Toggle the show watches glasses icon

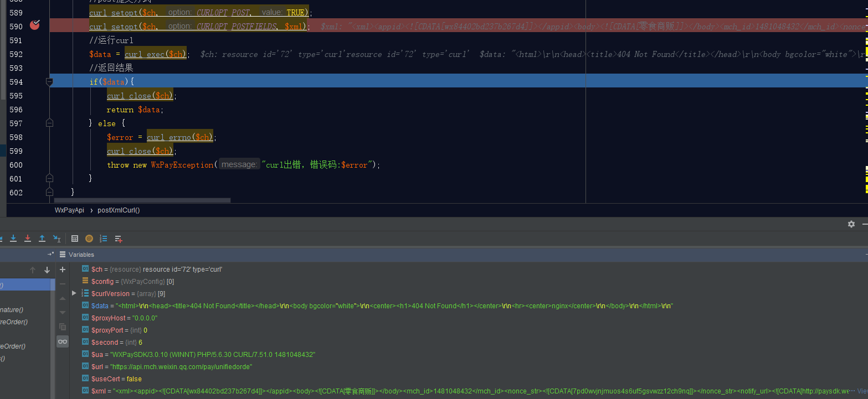[63, 342]
